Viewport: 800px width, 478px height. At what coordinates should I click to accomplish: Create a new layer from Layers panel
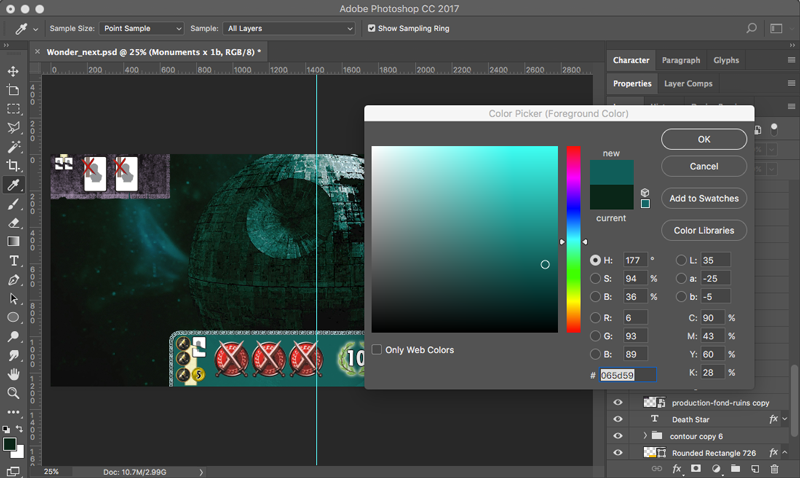click(x=755, y=469)
